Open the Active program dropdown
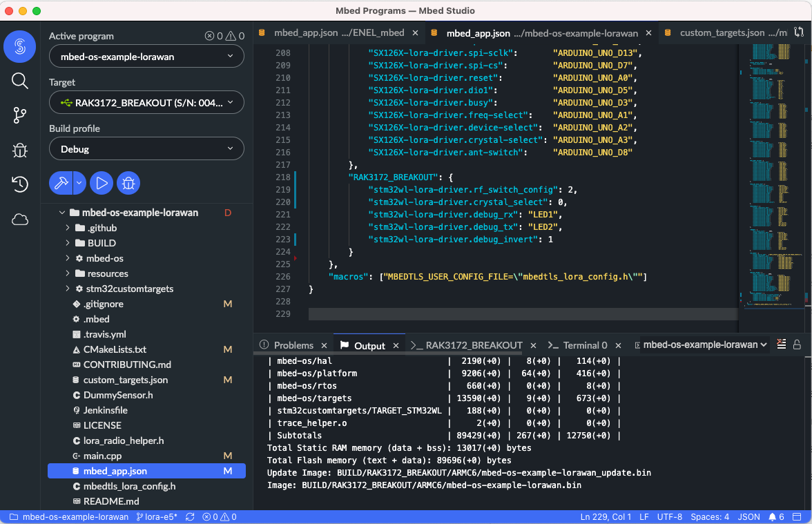The image size is (812, 524). [146, 57]
